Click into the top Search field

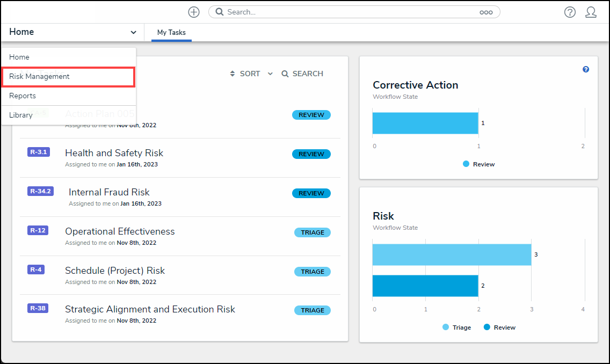[349, 12]
